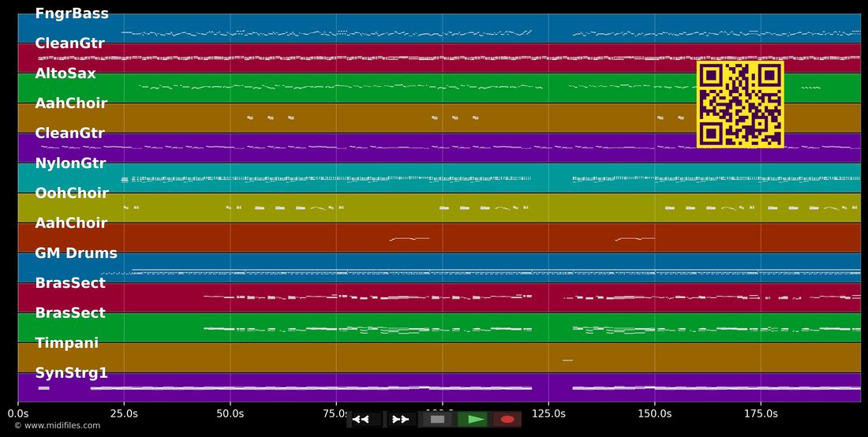Click the yellow QR code image
This screenshot has width=868, height=437.
coord(740,105)
